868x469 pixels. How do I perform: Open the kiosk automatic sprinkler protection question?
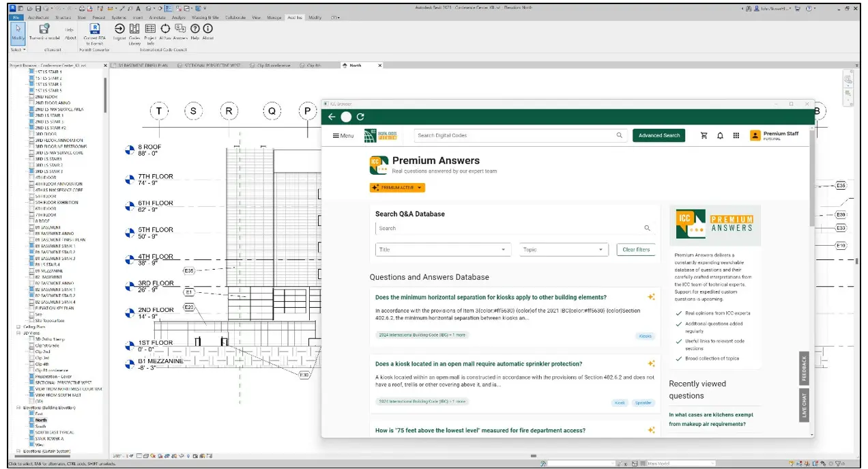[478, 365]
